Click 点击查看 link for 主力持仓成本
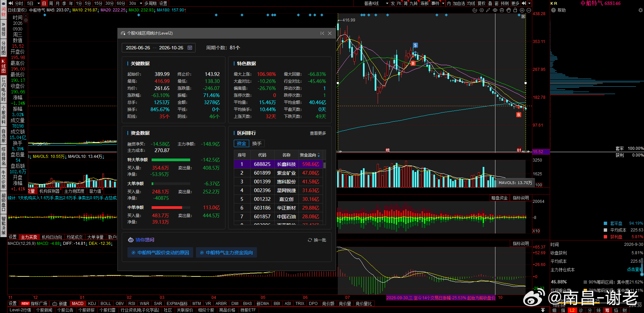The height and width of the screenshot is (313, 644). tap(635, 270)
